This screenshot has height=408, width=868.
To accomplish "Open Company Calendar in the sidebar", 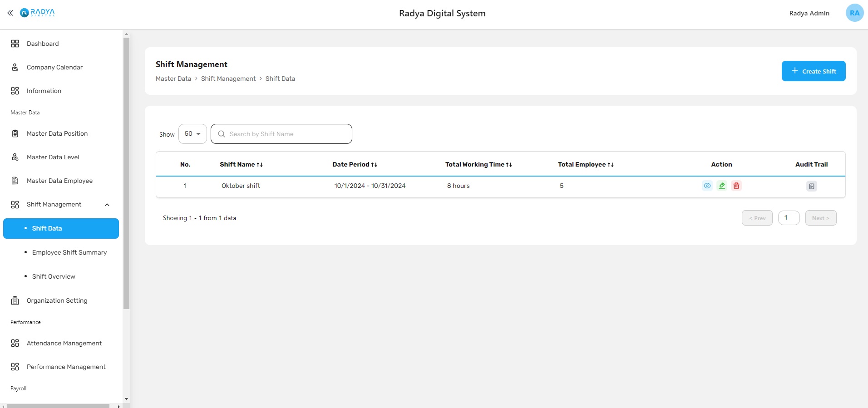I will pyautogui.click(x=54, y=67).
